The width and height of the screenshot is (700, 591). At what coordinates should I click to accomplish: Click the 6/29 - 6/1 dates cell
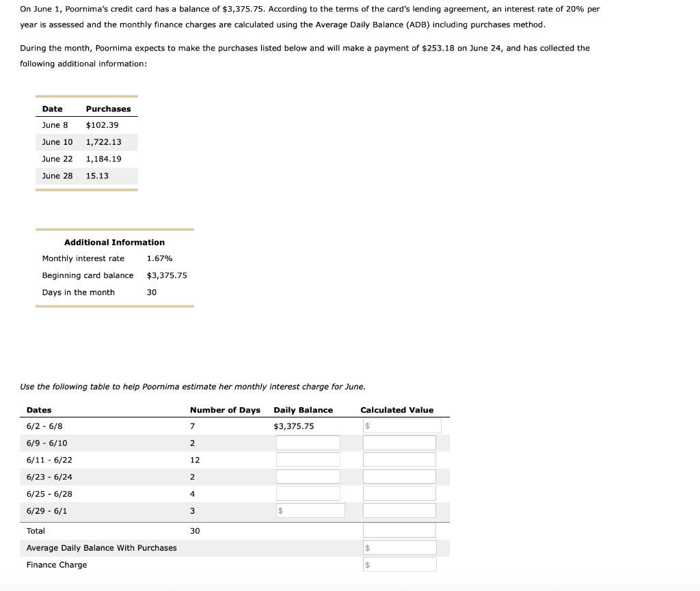pos(47,510)
